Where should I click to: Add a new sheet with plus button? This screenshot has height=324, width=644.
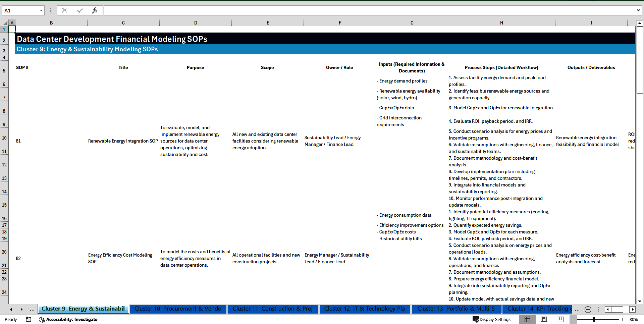coord(588,309)
